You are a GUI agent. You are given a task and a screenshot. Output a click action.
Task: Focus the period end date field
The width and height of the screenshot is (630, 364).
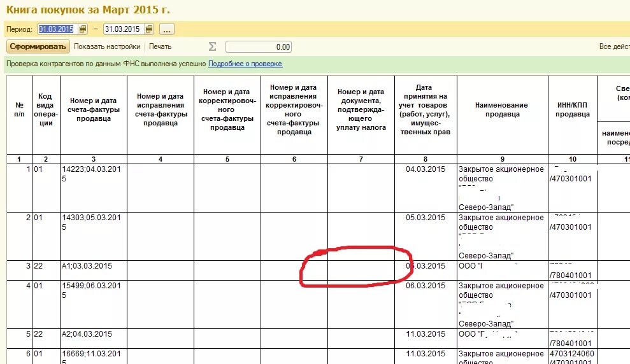[124, 29]
